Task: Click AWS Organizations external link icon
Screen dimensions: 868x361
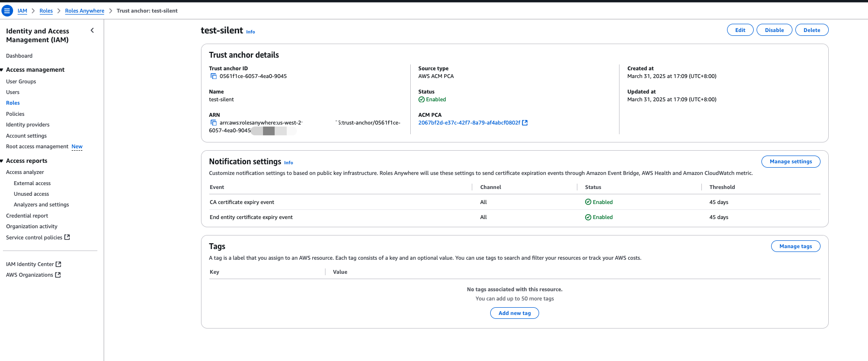Action: [x=58, y=275]
